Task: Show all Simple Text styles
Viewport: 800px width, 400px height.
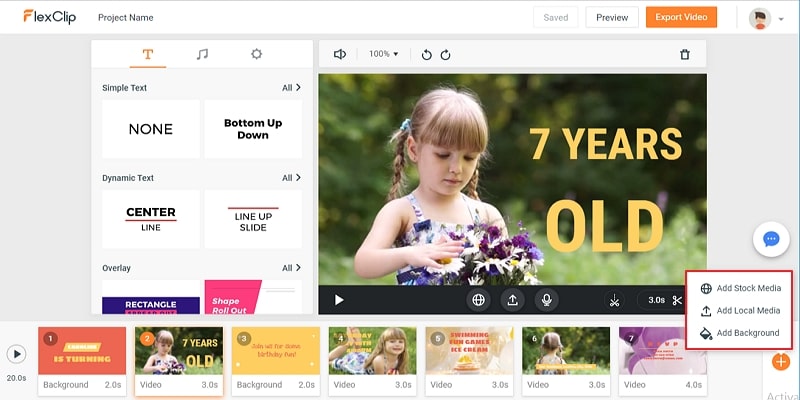Action: pos(291,88)
